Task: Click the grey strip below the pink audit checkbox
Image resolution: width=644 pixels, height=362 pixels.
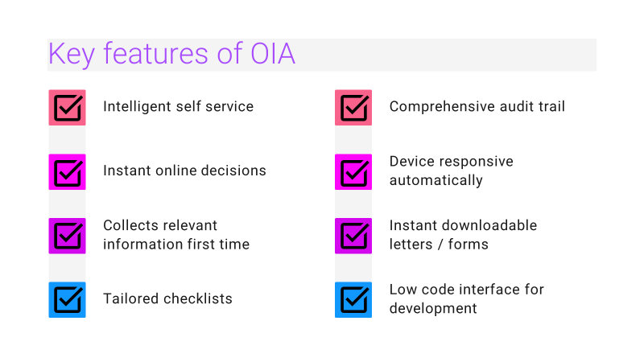Action: point(353,139)
